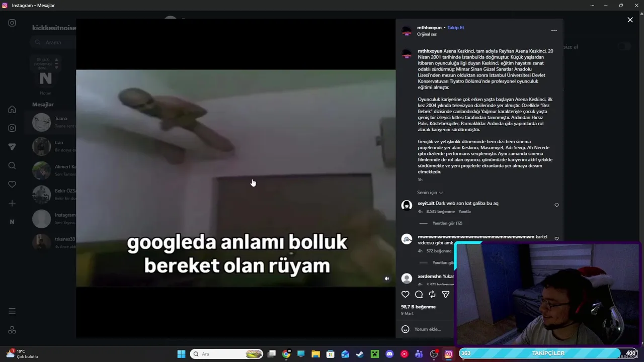The height and width of the screenshot is (362, 644).
Task: Open YouTube Music from the taskbar
Action: click(x=404, y=354)
